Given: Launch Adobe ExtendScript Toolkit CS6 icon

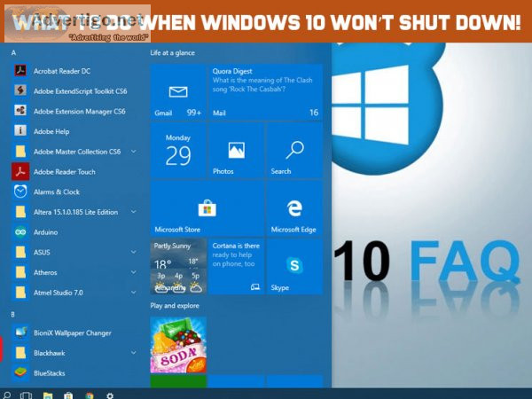Looking at the screenshot, I should (20, 90).
